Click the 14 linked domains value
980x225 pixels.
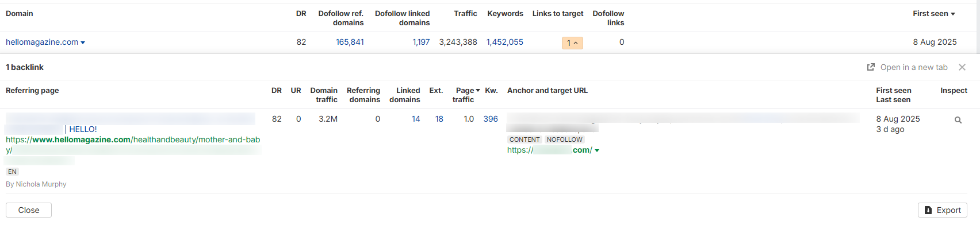click(x=416, y=119)
